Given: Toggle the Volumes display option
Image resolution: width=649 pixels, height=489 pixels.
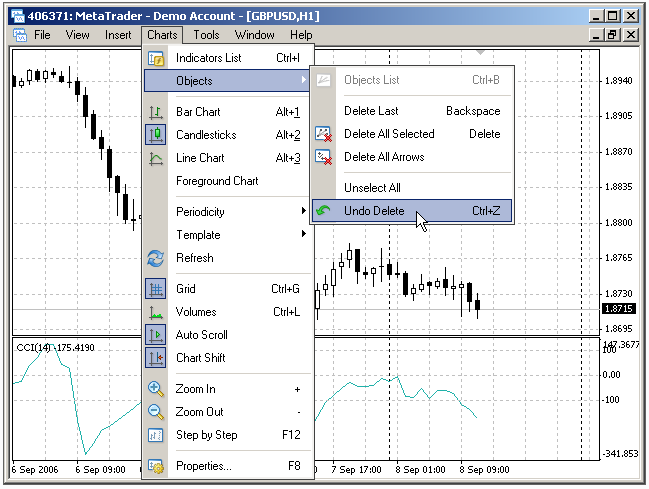Looking at the screenshot, I should 228,312.
